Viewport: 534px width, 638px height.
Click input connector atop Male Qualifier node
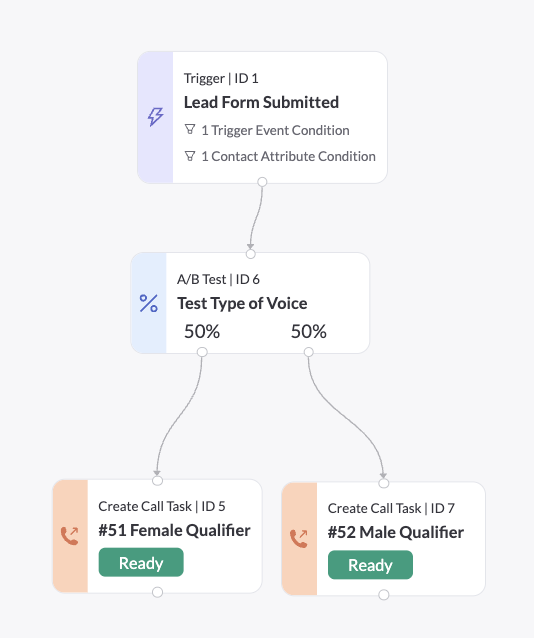point(384,483)
